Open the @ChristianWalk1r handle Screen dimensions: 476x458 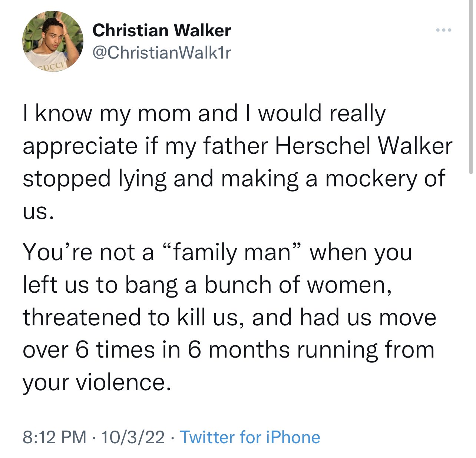pos(162,53)
